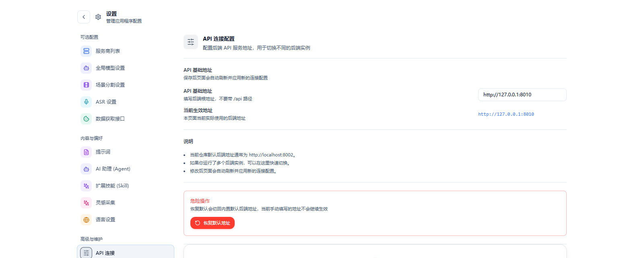
Task: Focus the API 基础地址 input field
Action: click(522, 95)
